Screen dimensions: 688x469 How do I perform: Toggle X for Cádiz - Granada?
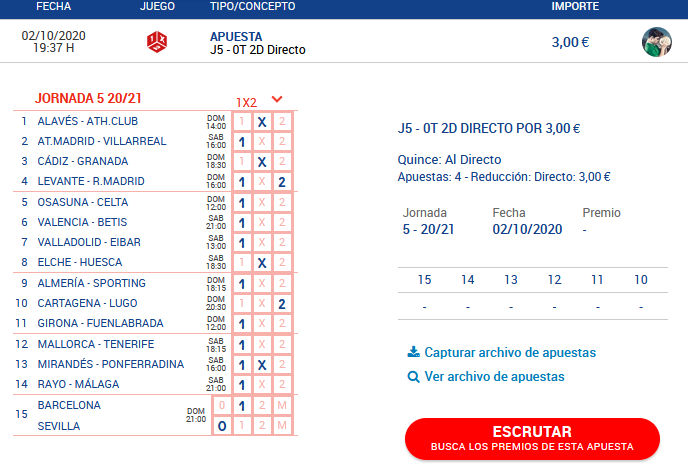coord(262,162)
